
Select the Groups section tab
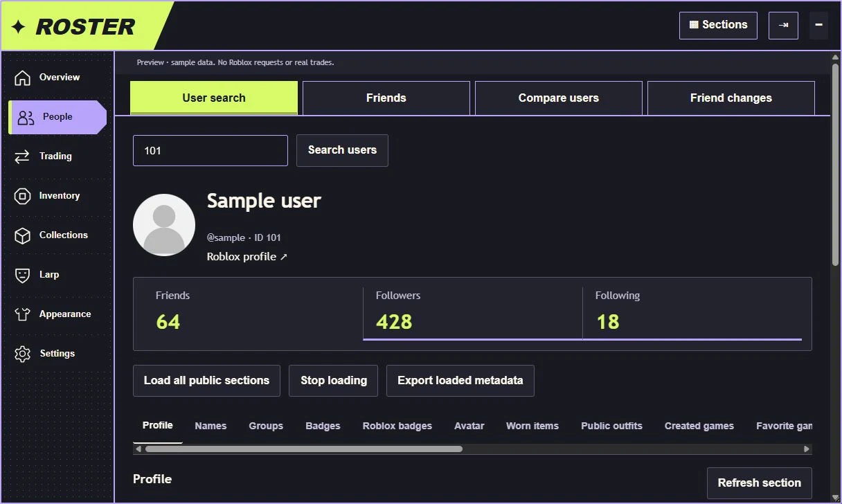click(266, 426)
